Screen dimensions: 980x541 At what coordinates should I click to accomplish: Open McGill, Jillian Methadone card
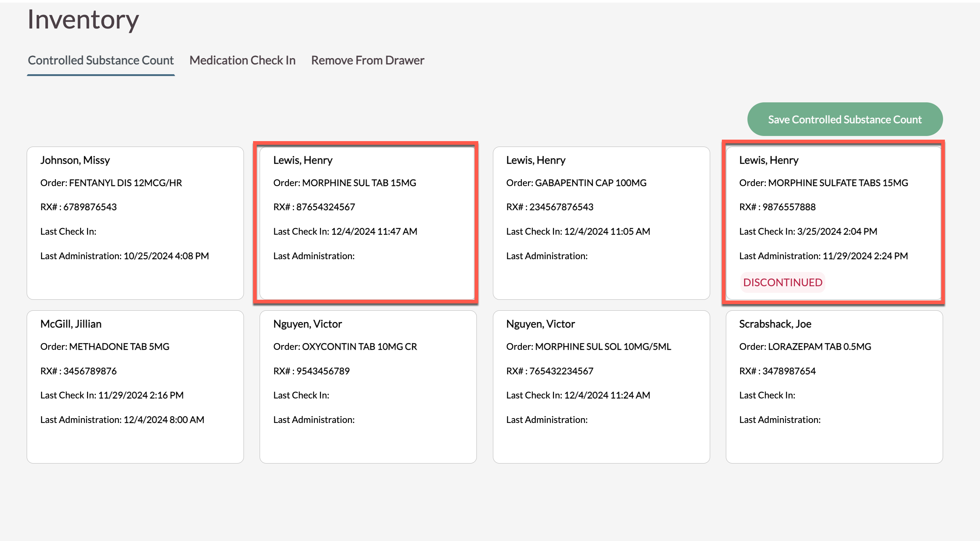tap(135, 386)
